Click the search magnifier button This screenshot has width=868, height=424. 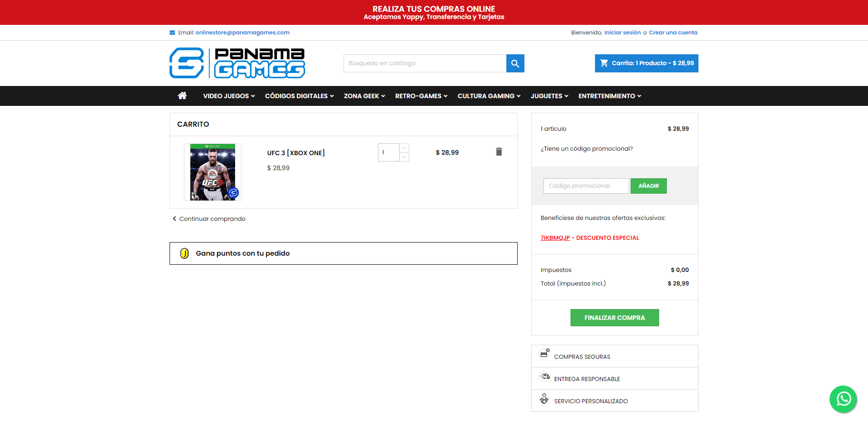click(x=515, y=63)
